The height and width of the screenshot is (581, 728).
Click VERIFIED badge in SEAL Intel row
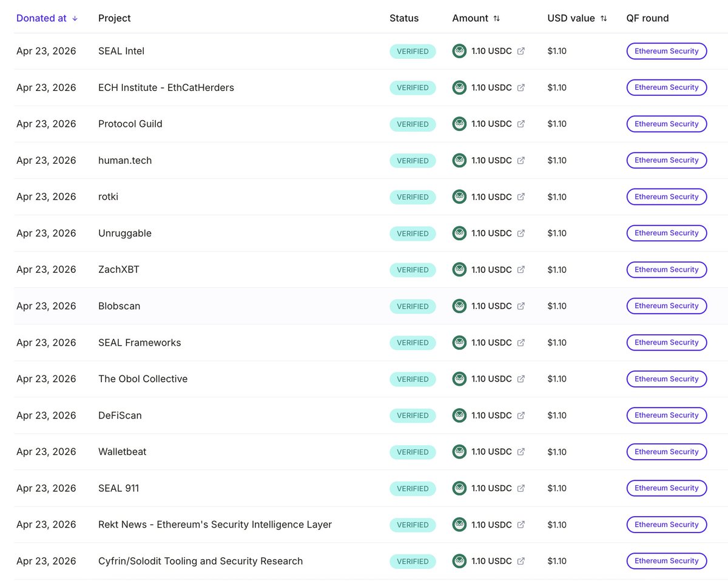click(x=413, y=51)
